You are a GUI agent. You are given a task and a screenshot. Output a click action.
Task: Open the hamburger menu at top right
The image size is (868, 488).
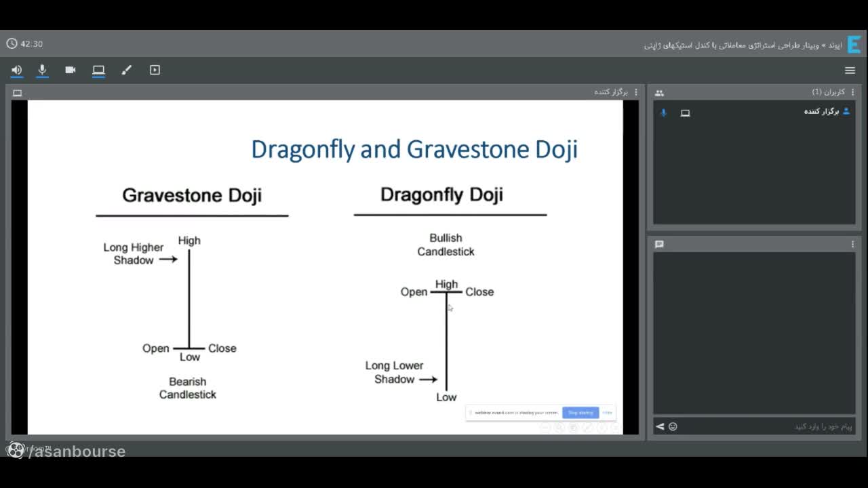point(850,70)
